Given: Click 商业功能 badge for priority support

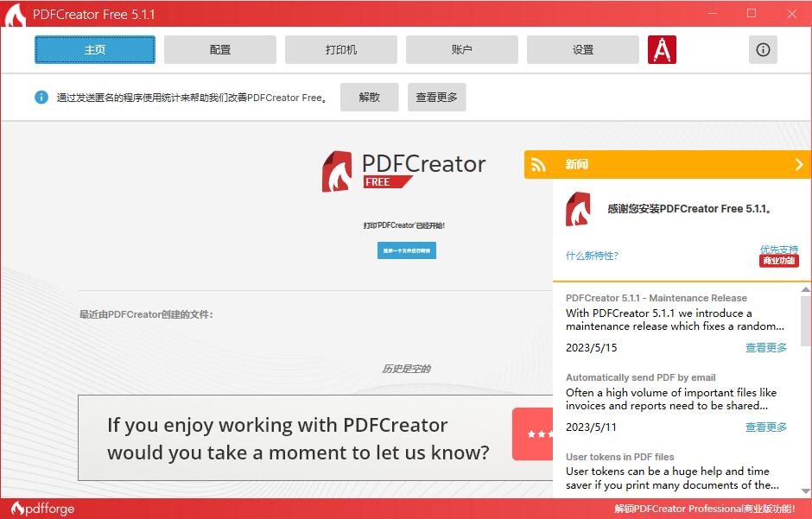Looking at the screenshot, I should [x=782, y=261].
